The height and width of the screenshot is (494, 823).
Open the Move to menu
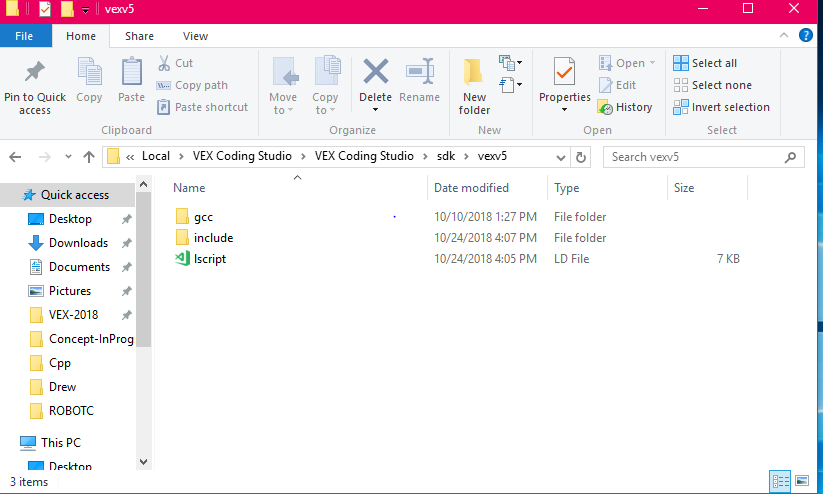point(283,86)
